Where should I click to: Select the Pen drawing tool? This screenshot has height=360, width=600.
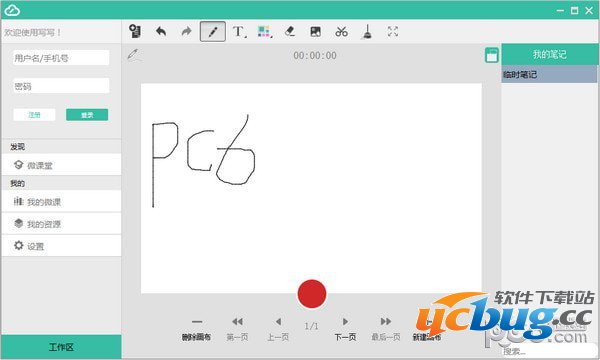[213, 31]
